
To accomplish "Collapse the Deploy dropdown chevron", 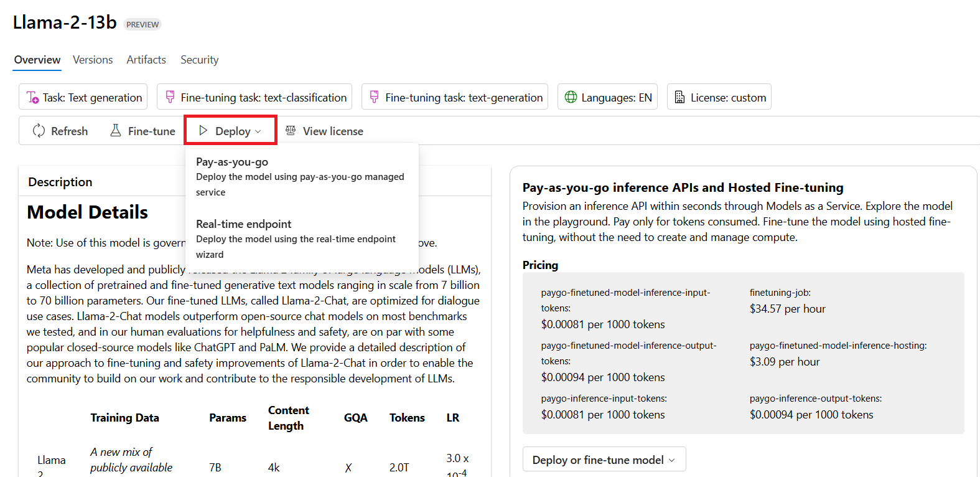I will click(258, 131).
